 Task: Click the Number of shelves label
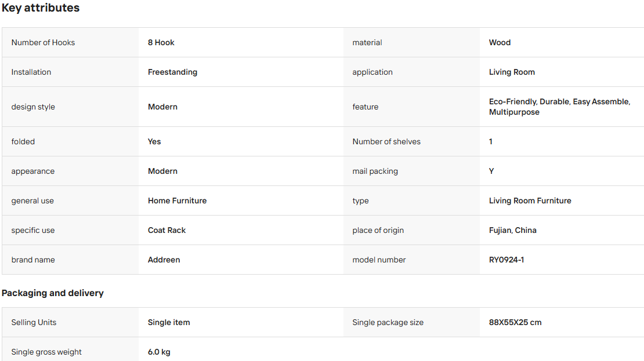point(386,141)
